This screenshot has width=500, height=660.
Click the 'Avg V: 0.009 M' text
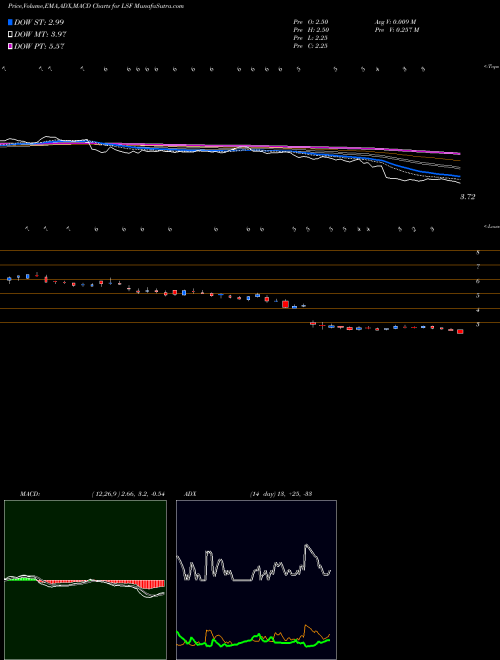[x=395, y=22]
